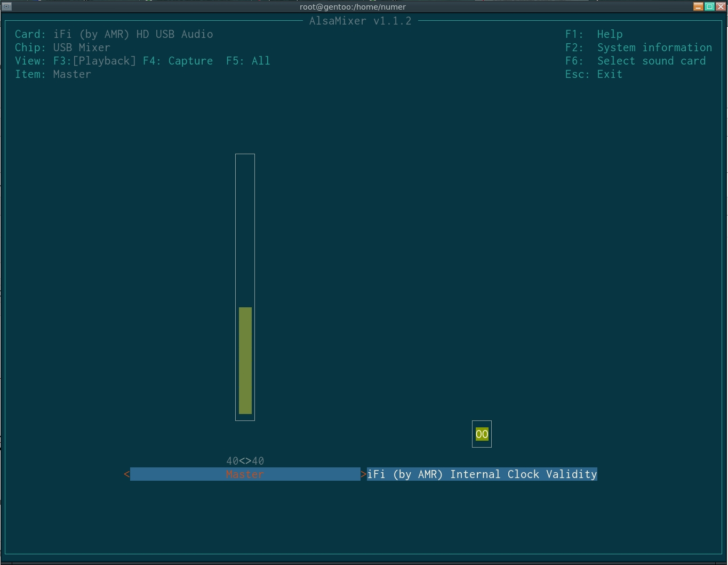Click the F1 Help entry

[x=594, y=34]
